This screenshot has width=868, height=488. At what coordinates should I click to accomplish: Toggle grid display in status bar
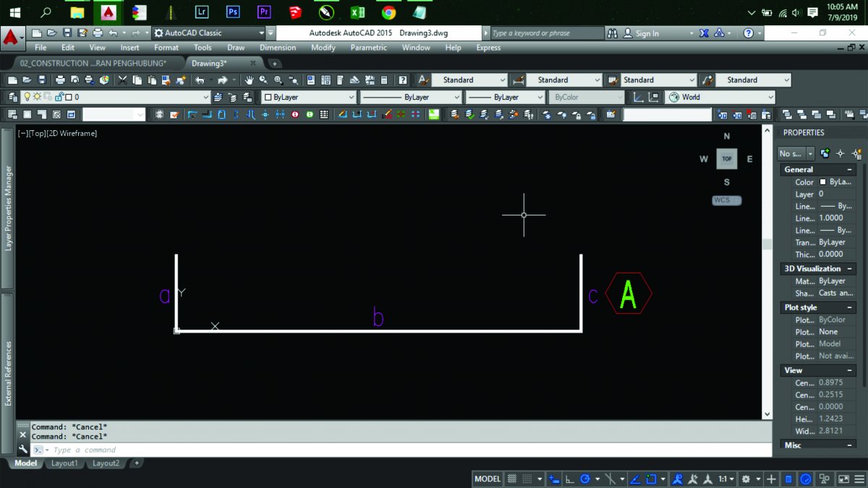[512, 479]
